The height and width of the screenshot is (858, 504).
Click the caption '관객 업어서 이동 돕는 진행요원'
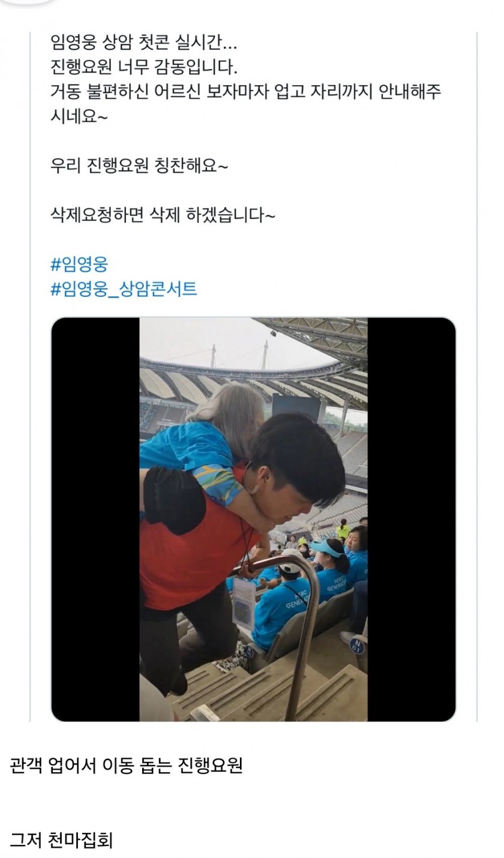coord(127,766)
